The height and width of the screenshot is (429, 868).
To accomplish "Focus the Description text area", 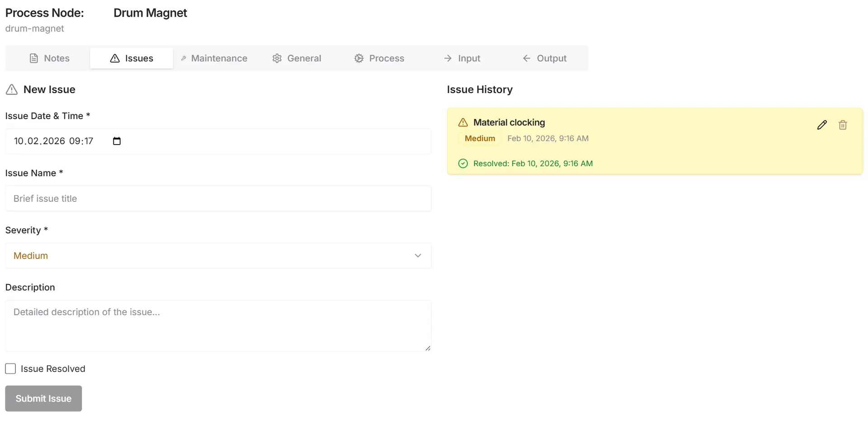I will [x=218, y=326].
